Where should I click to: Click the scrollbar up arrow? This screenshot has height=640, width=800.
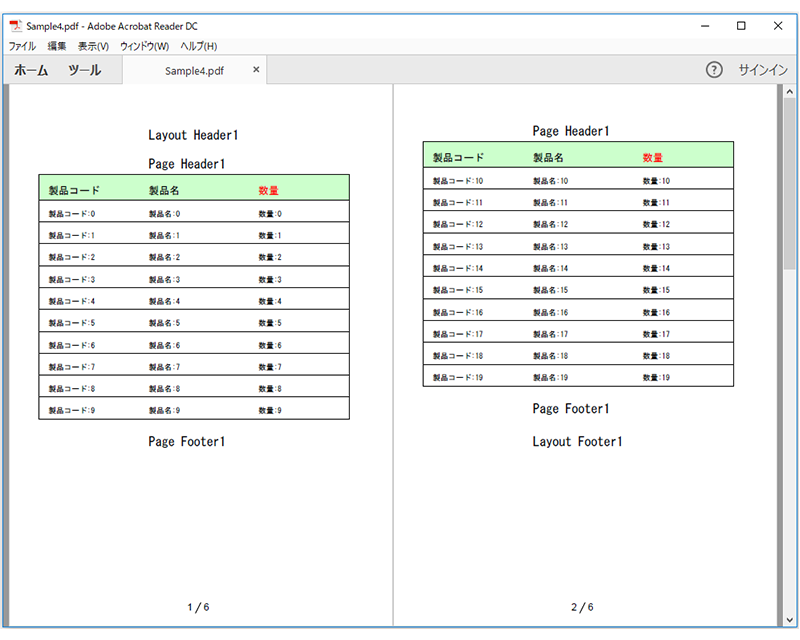click(x=789, y=92)
